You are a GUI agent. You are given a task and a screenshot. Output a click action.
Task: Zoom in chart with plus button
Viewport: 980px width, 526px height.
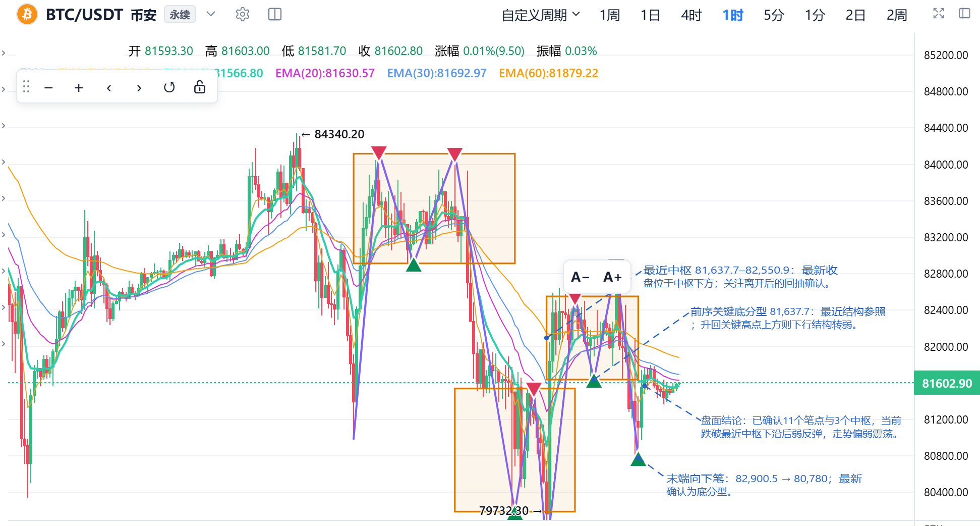(x=79, y=88)
